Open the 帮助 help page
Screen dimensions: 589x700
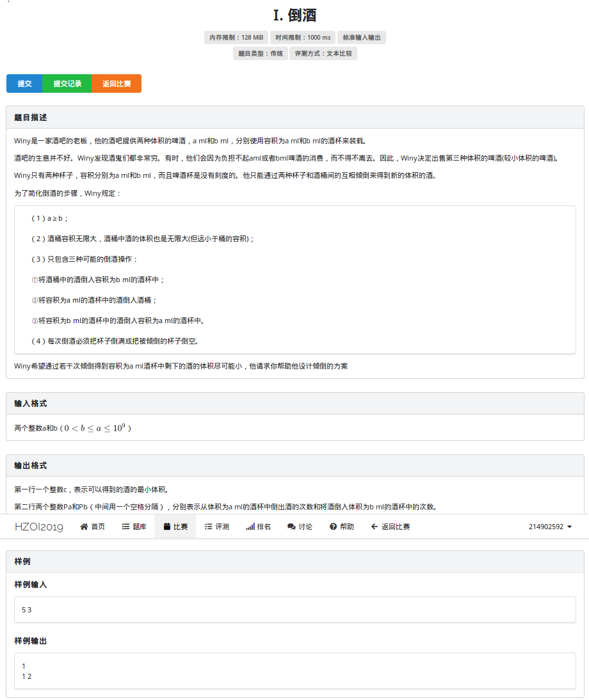[342, 527]
